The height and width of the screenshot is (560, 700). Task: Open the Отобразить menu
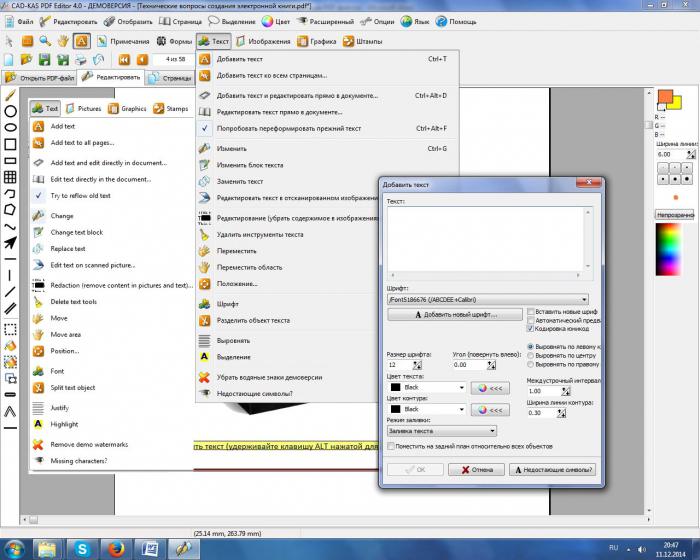(x=129, y=21)
